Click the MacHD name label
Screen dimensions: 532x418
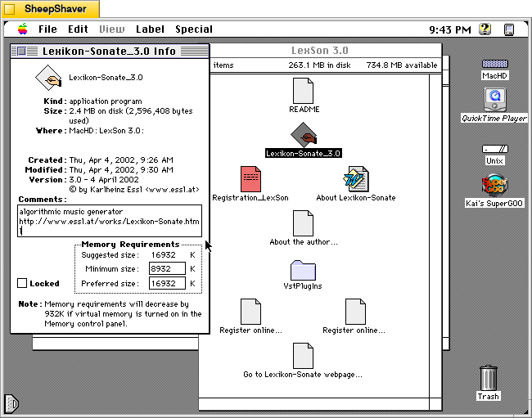(x=494, y=75)
